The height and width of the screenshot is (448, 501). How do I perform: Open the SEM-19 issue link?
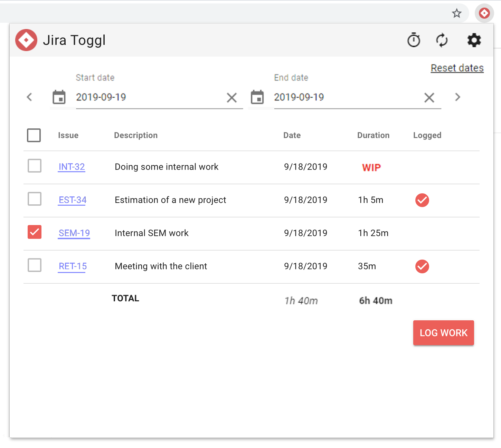74,233
